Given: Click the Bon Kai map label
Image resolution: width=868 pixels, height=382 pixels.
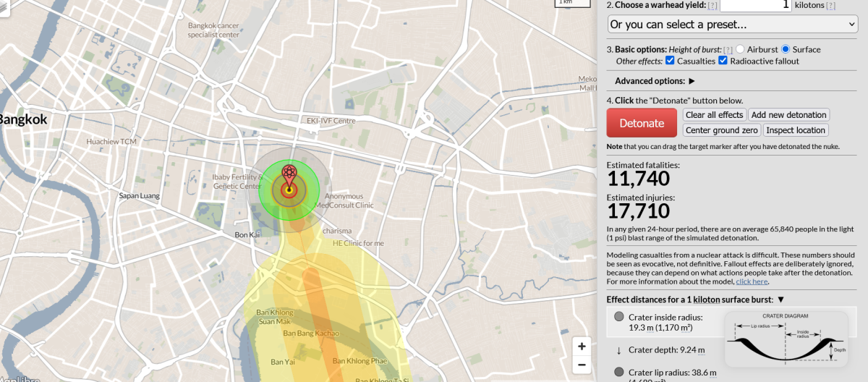Looking at the screenshot, I should [247, 234].
